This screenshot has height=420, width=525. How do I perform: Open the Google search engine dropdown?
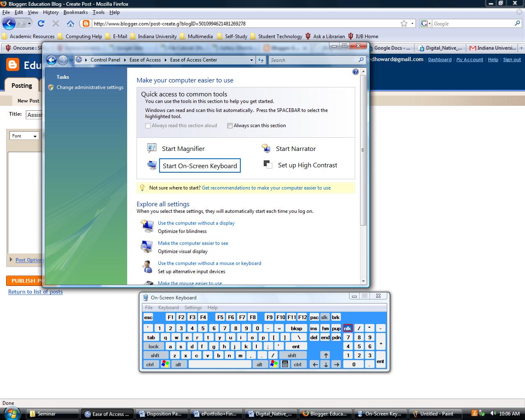429,23
